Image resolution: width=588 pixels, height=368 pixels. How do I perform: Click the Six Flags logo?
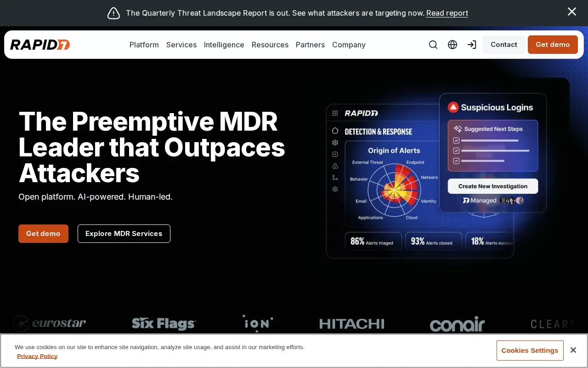click(x=164, y=323)
